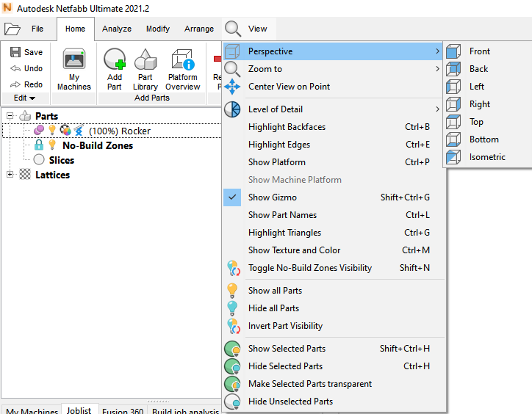Select Bottom view cube icon

click(x=453, y=139)
